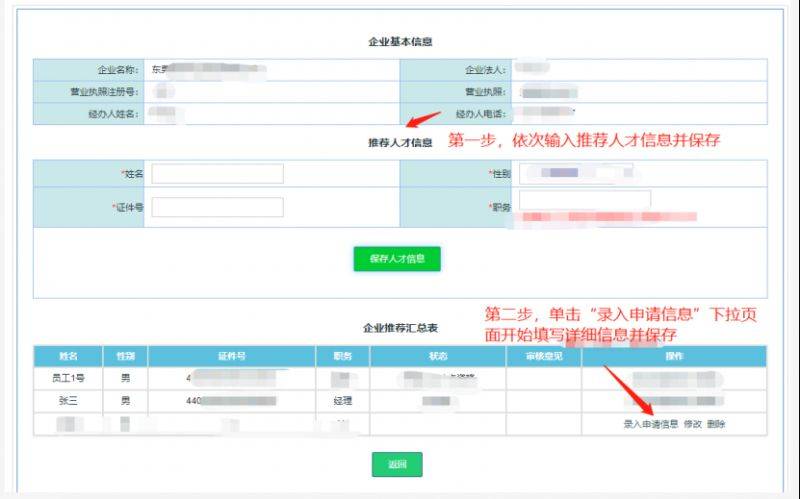Click the 职务 text field
Viewport: 800px width, 499px height.
[x=585, y=200]
